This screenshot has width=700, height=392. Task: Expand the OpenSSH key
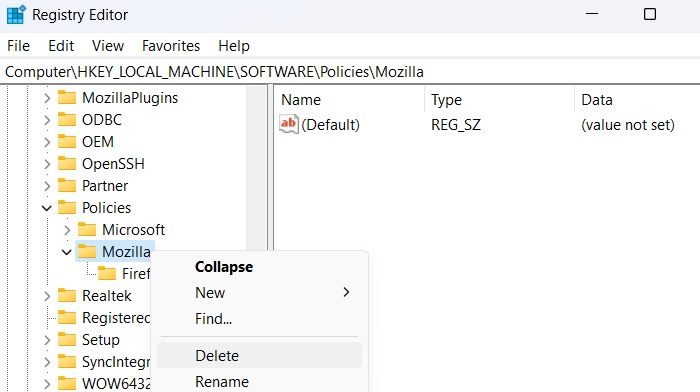(x=47, y=164)
